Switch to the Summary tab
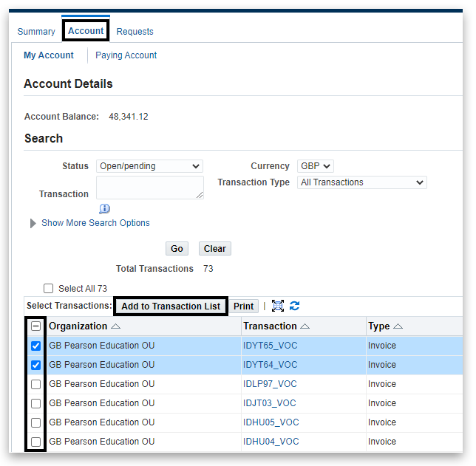Screen dimensions: 476x466 point(36,32)
